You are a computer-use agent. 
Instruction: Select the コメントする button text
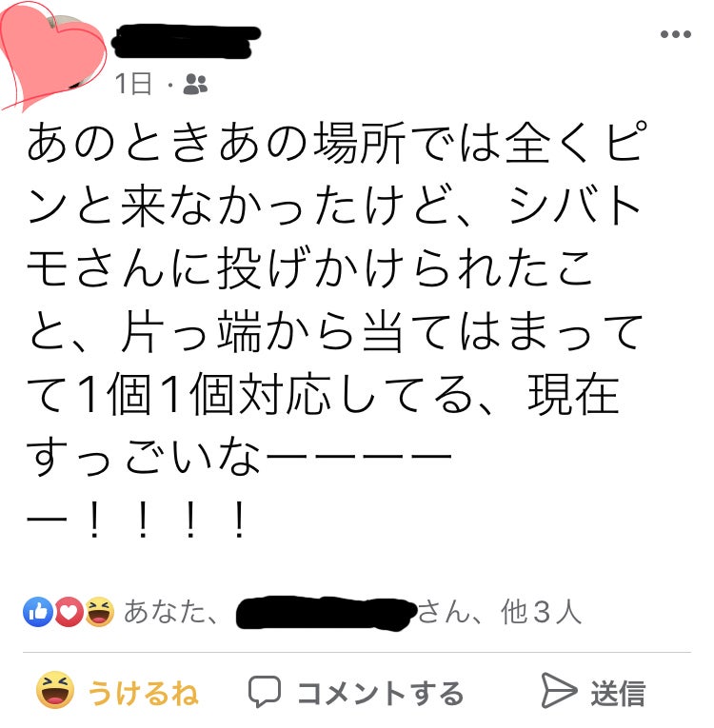(380, 693)
